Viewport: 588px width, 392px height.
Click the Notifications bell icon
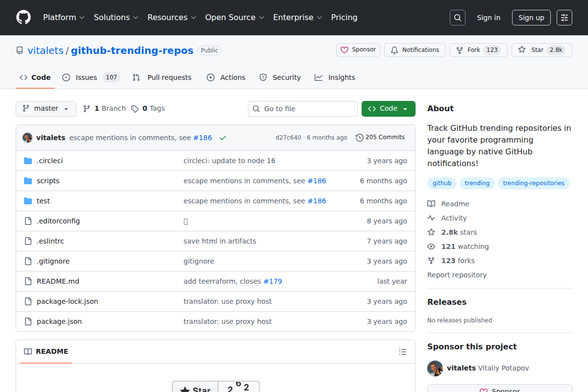pos(394,49)
